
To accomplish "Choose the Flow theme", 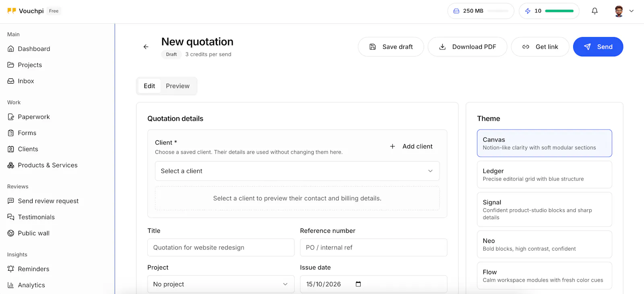I will (544, 275).
